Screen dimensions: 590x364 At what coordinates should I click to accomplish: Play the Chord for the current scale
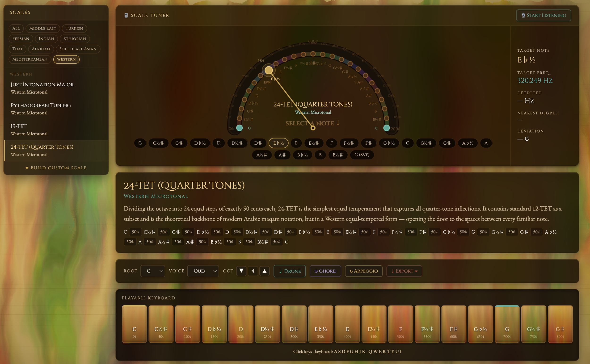tap(325, 271)
